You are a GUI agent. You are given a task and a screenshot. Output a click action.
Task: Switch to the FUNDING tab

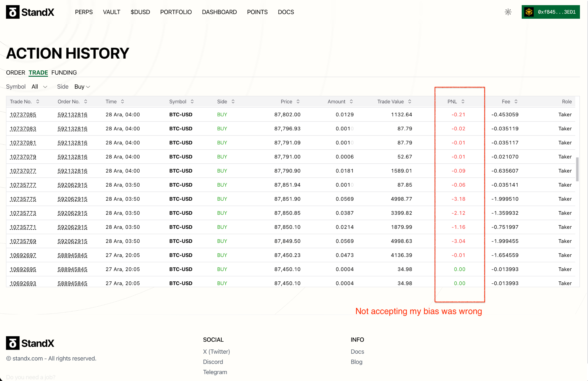tap(64, 73)
